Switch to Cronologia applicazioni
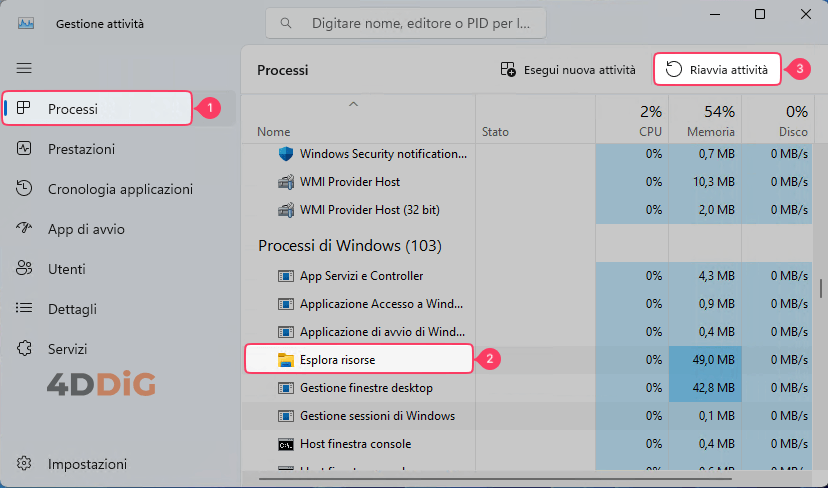 [119, 189]
